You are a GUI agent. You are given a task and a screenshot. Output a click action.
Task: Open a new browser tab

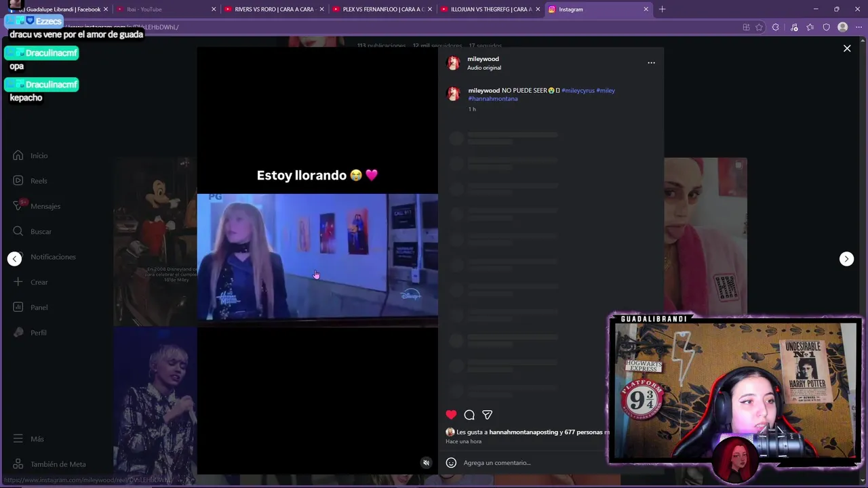[x=663, y=9]
